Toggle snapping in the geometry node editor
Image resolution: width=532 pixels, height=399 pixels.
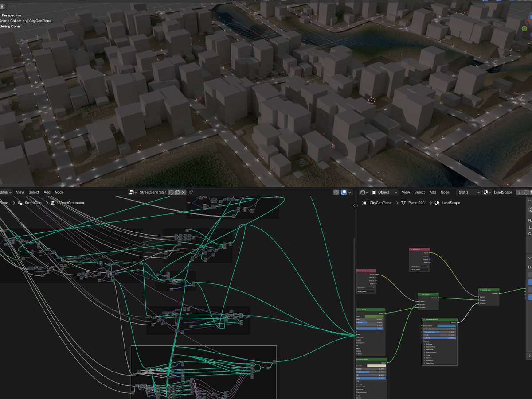point(336,192)
